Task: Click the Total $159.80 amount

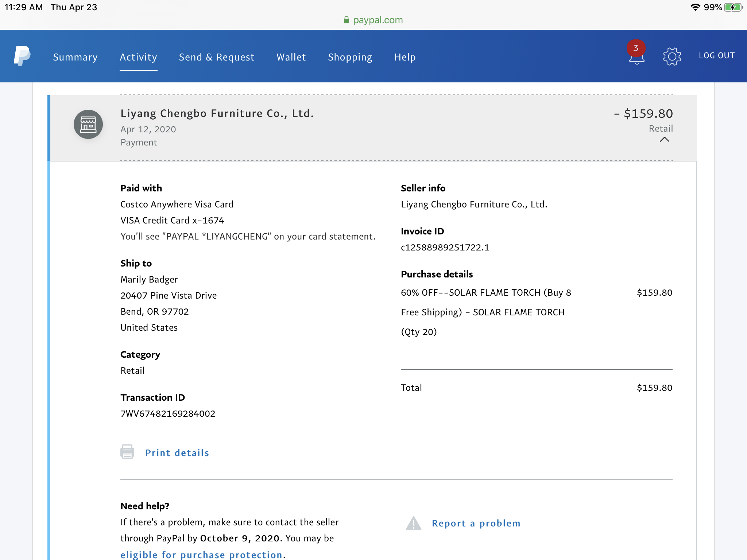Action: [x=654, y=388]
